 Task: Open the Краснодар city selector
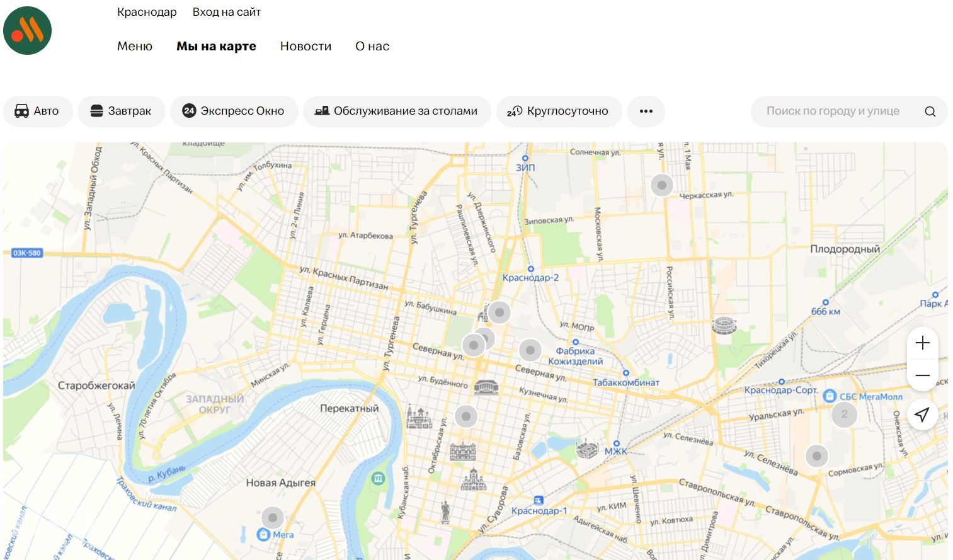point(147,12)
